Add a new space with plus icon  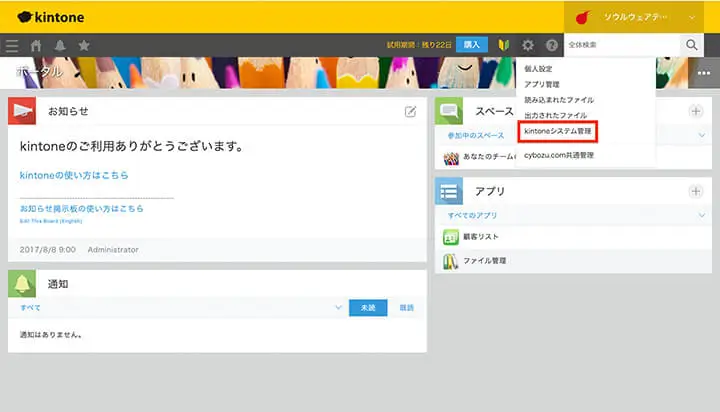pos(696,111)
